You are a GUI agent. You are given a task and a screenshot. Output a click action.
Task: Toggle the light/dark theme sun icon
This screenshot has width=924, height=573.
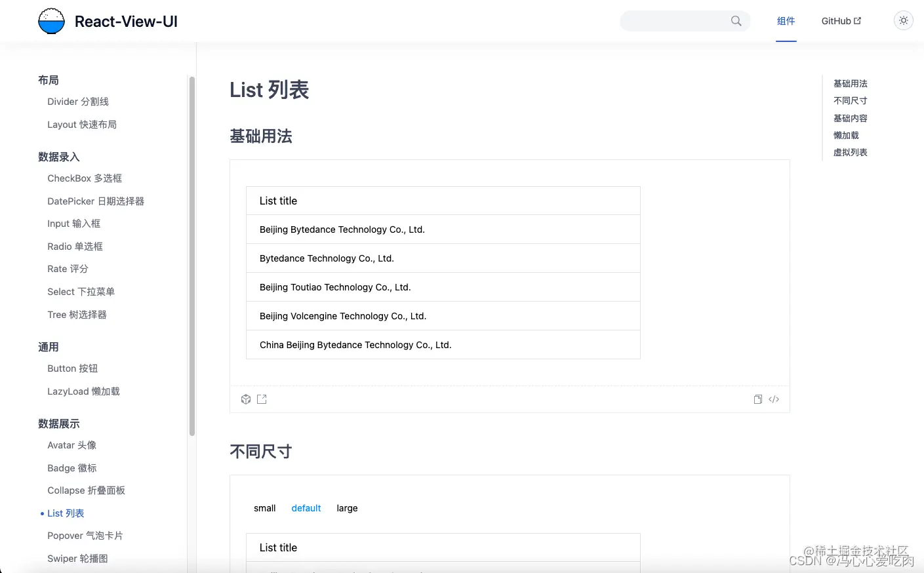click(904, 20)
